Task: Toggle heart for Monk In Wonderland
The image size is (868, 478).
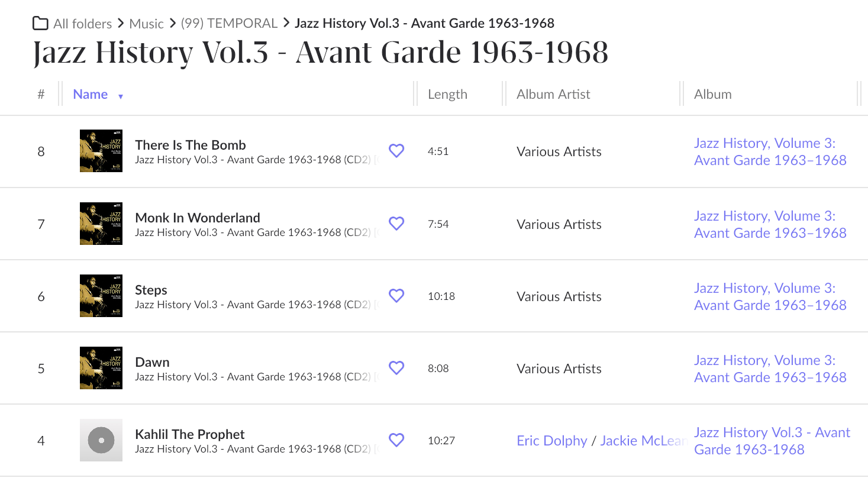Action: [396, 224]
